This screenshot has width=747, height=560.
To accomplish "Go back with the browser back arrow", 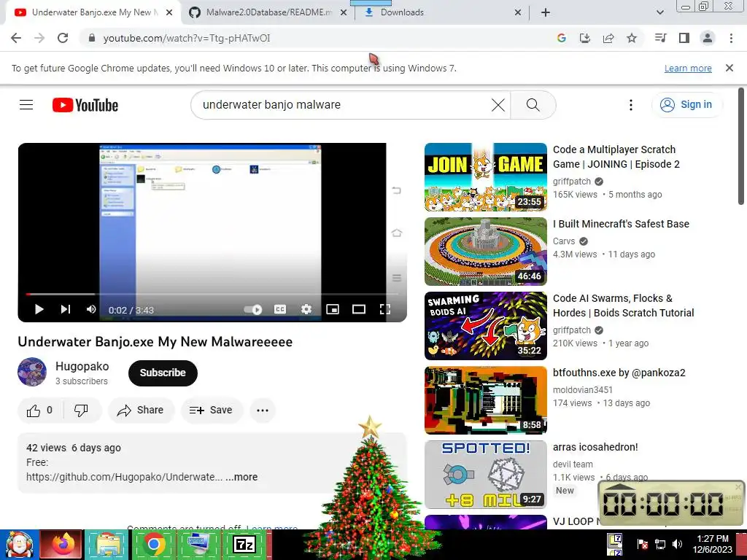I will click(x=16, y=38).
